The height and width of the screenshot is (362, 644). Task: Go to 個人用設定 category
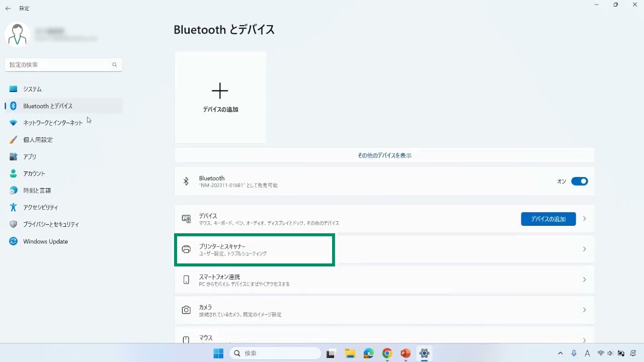tap(63, 140)
